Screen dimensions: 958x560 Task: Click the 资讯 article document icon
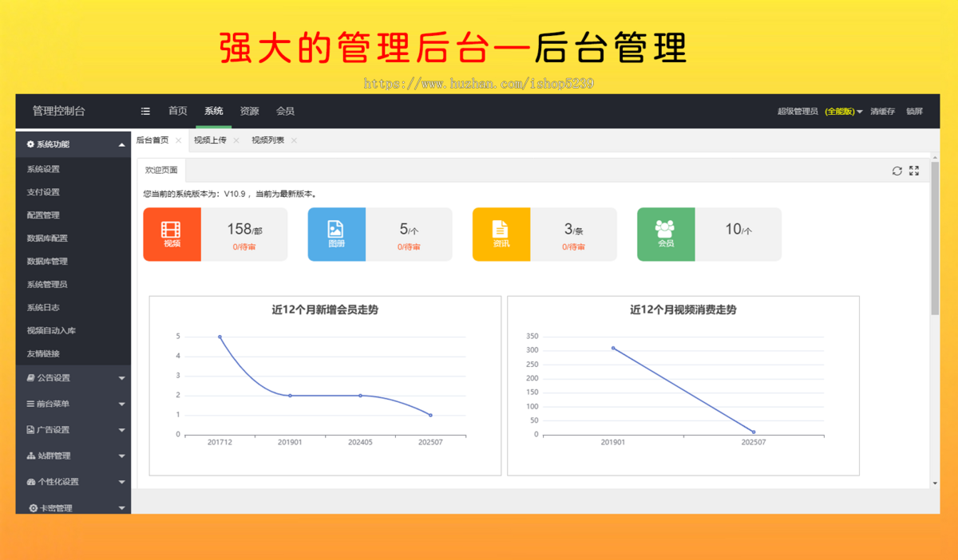501,234
